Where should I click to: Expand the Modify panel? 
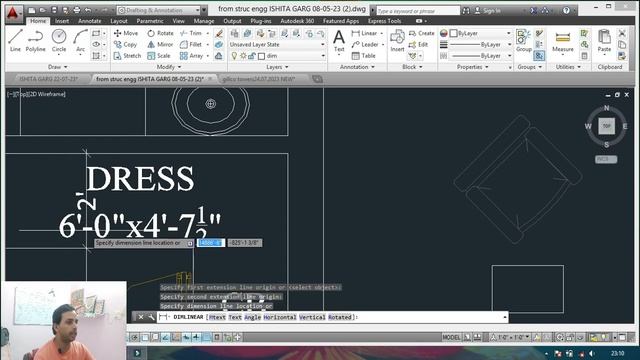169,67
